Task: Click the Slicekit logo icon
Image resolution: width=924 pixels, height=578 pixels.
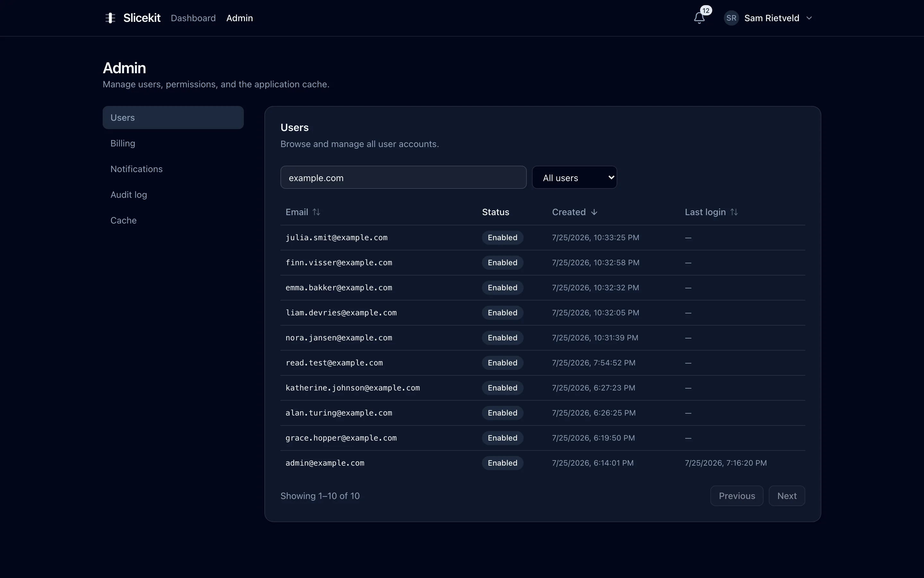Action: [x=110, y=18]
